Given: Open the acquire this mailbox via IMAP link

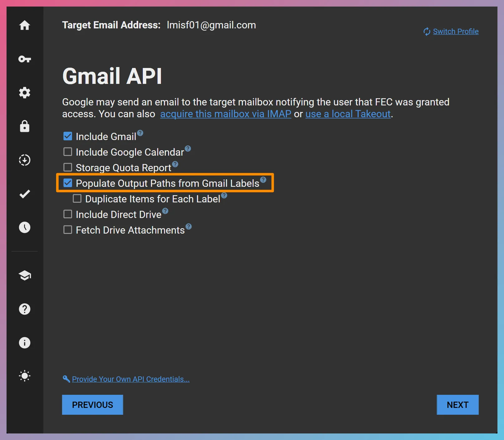Looking at the screenshot, I should coord(225,114).
